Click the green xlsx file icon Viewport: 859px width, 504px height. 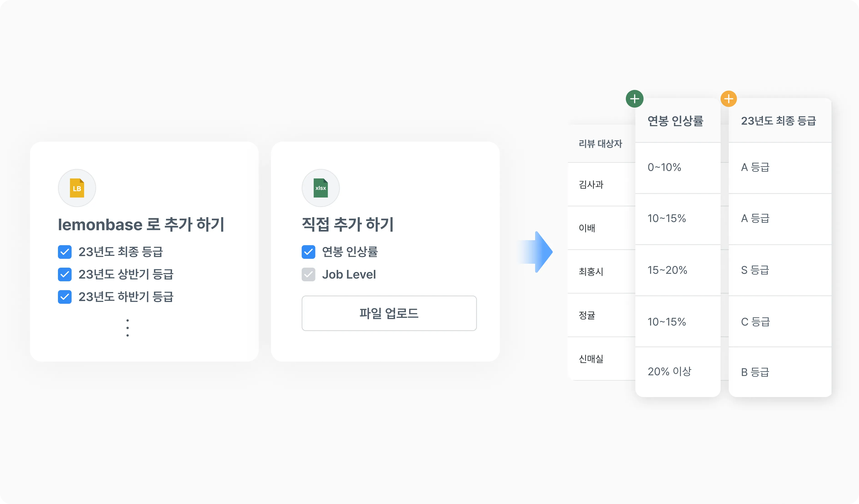tap(321, 188)
